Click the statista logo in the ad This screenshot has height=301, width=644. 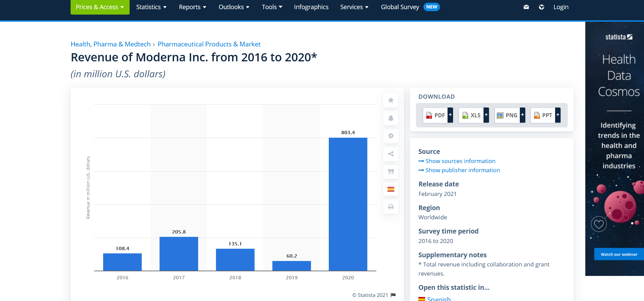coord(619,37)
